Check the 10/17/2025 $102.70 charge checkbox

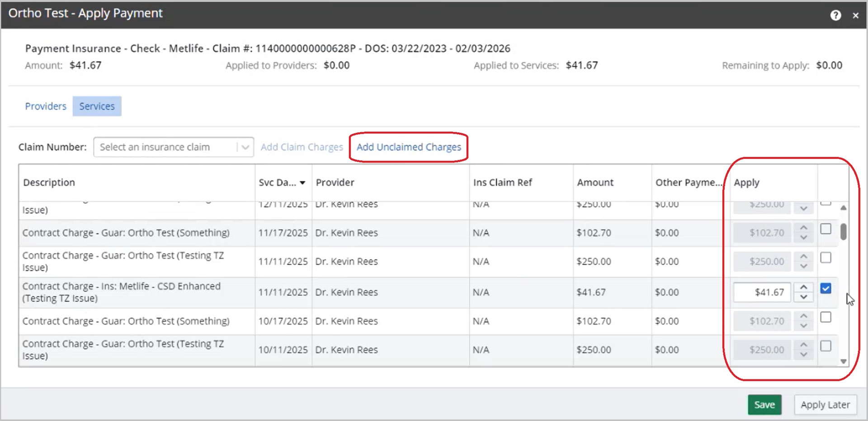pos(826,317)
